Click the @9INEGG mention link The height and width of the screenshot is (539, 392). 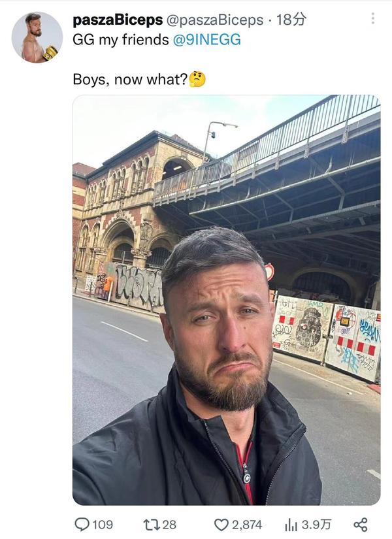(206, 40)
